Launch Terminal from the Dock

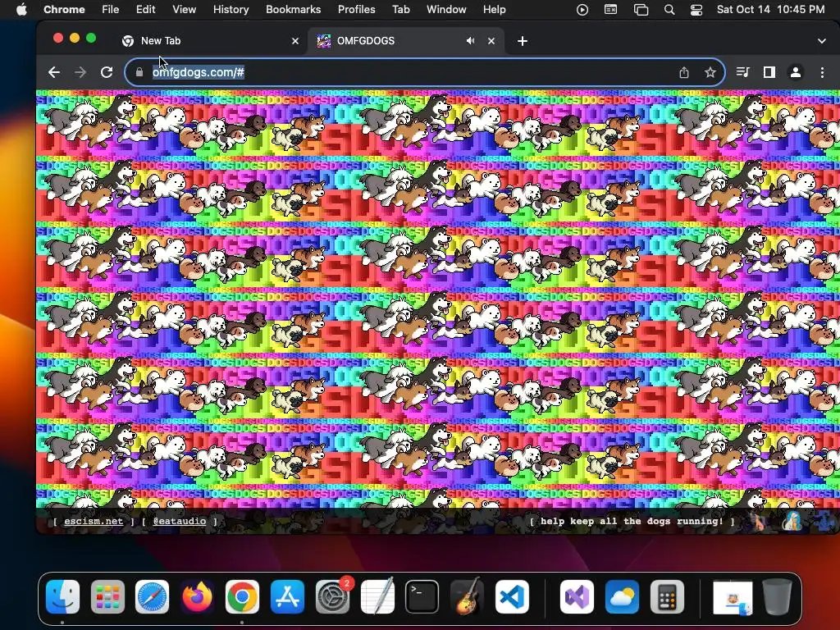tap(422, 597)
